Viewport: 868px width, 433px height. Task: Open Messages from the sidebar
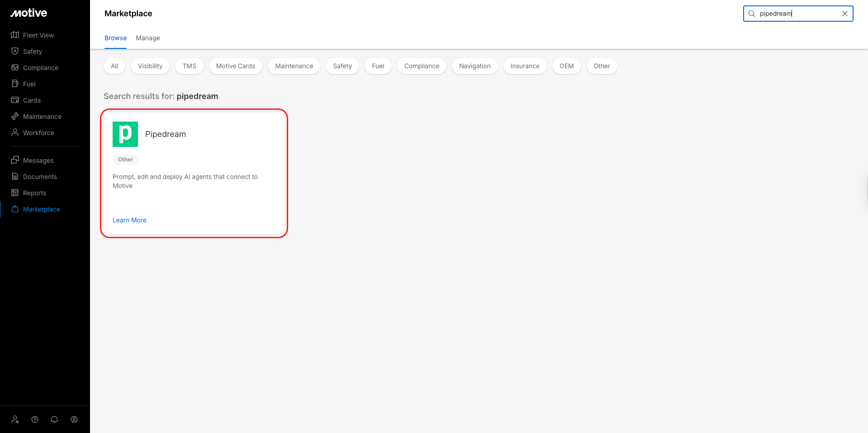pos(38,160)
